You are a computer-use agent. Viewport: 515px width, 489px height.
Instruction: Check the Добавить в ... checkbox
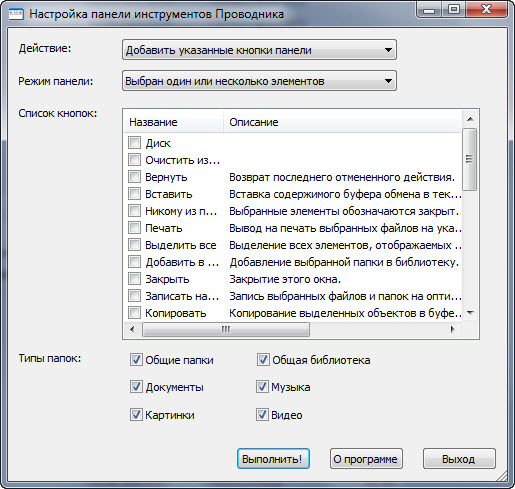coord(135,262)
